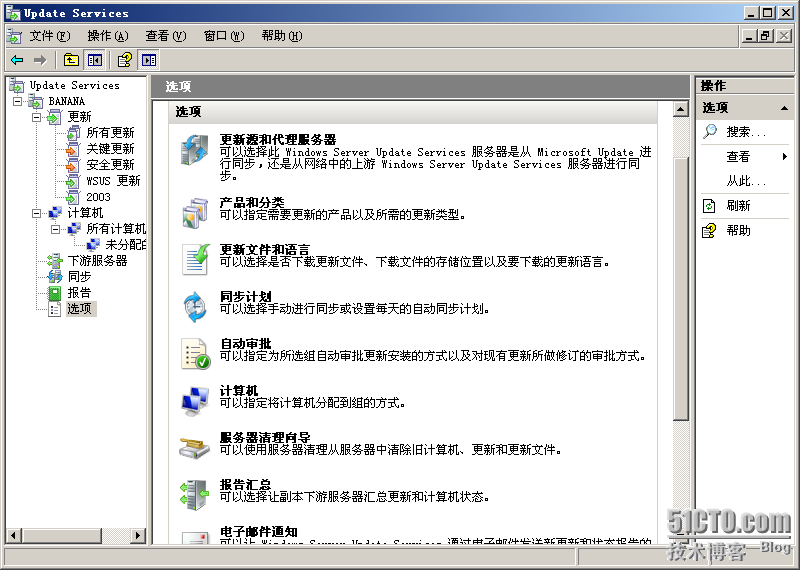Click the 下游服务器 icon in the tree

[55, 261]
